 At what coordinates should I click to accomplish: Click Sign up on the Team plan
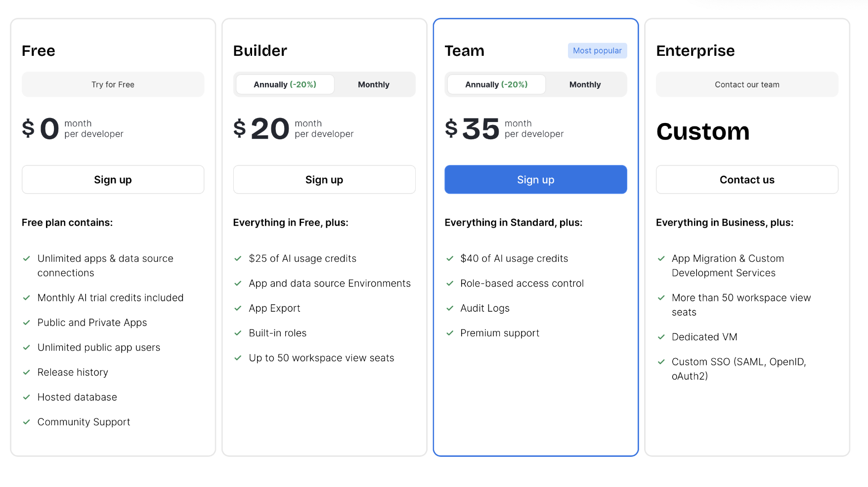click(x=535, y=179)
